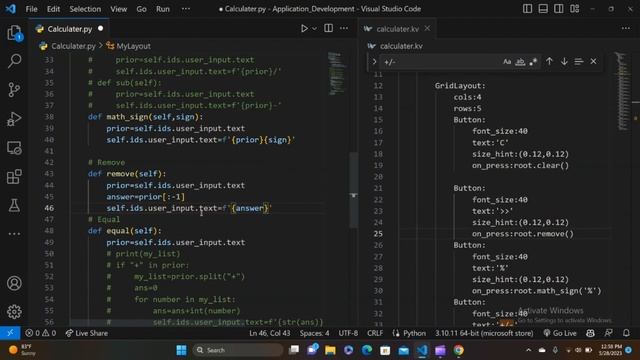Click Go Live in status bar

click(x=560, y=333)
